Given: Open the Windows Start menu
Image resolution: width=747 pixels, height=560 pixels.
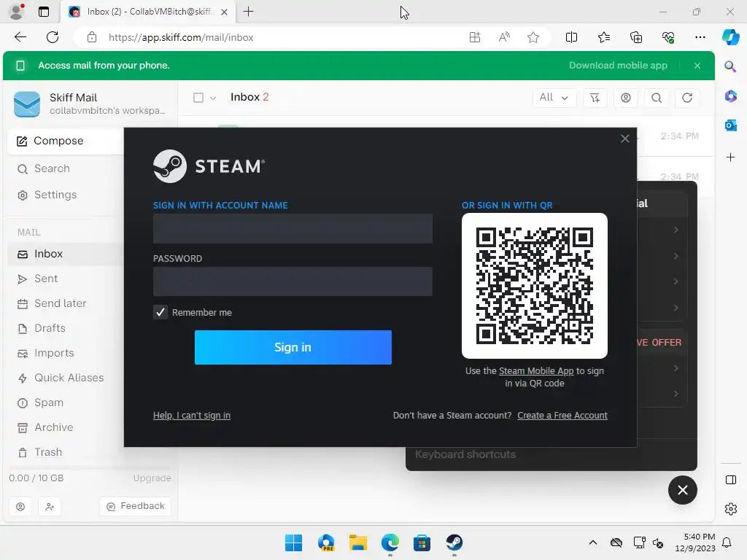Looking at the screenshot, I should coord(293,542).
